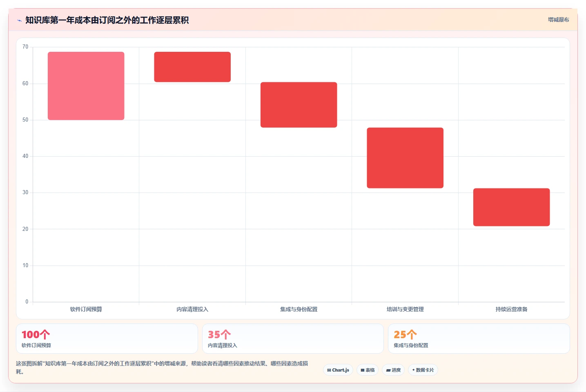
Task: Click the 25个 集成与身份配置 stat card
Action: tap(479, 339)
